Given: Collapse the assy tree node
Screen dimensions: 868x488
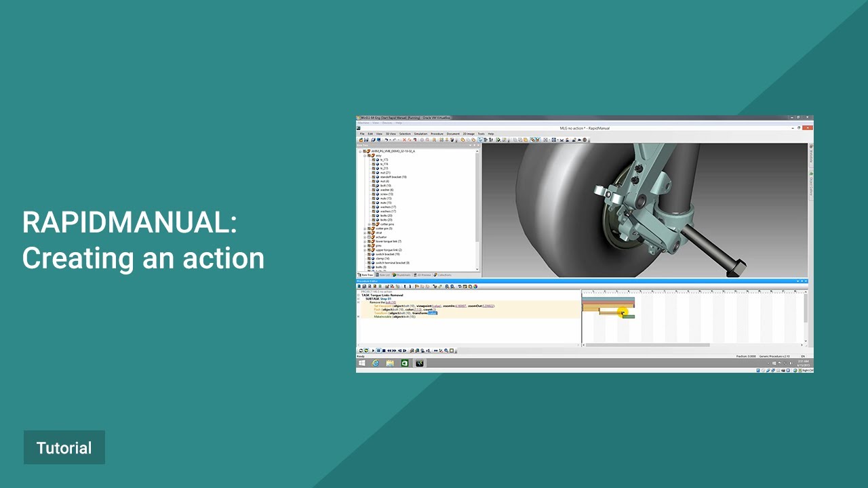Looking at the screenshot, I should pos(365,155).
